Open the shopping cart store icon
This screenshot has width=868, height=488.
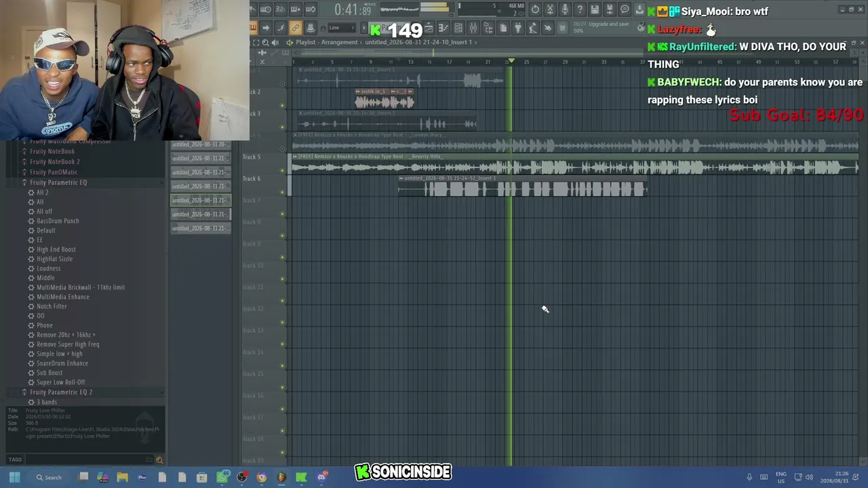(x=563, y=28)
